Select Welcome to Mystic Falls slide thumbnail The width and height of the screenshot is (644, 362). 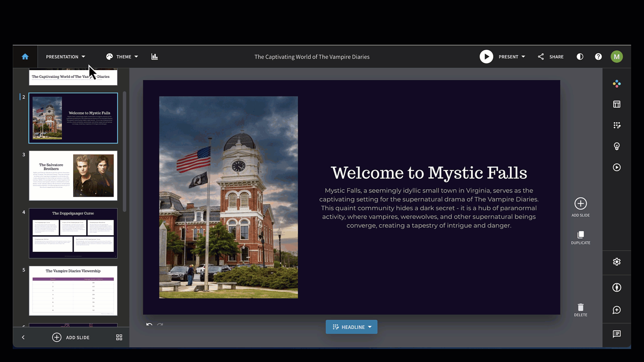pos(73,118)
